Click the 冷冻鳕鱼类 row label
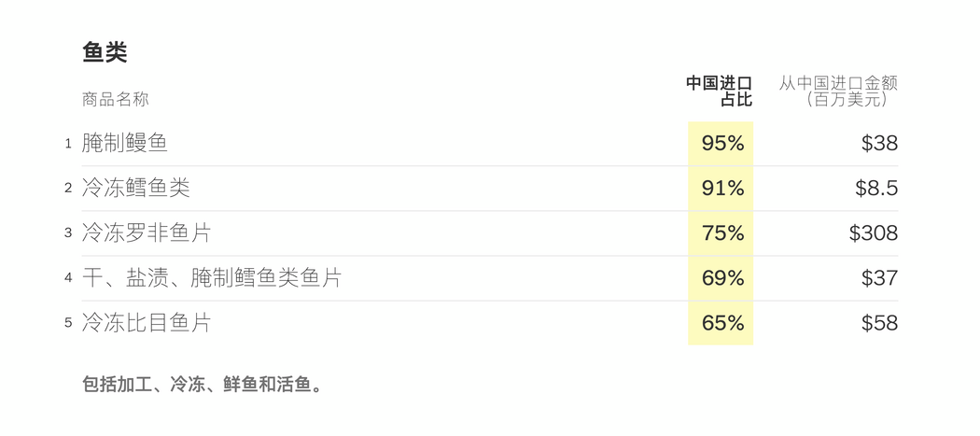 coord(135,189)
